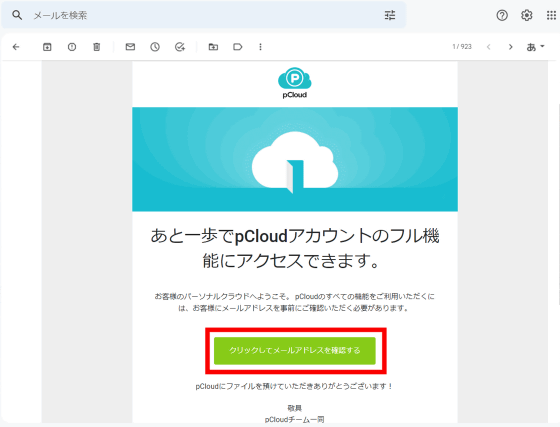Viewport: 560px width, 427px height.
Task: Move the email to a folder
Action: tap(213, 47)
